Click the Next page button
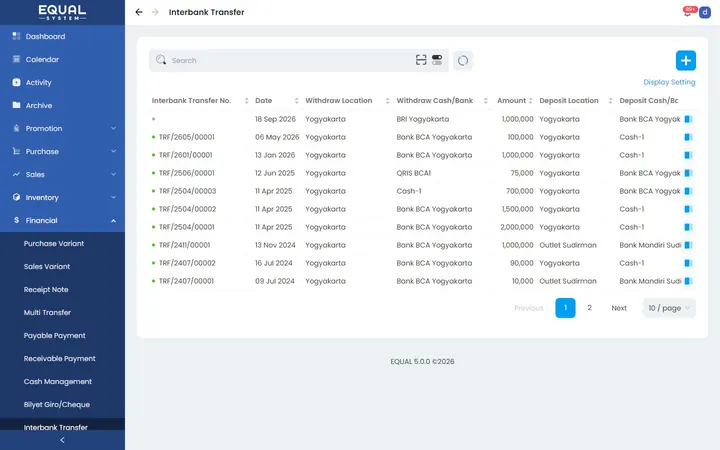This screenshot has height=450, width=720. click(x=619, y=308)
